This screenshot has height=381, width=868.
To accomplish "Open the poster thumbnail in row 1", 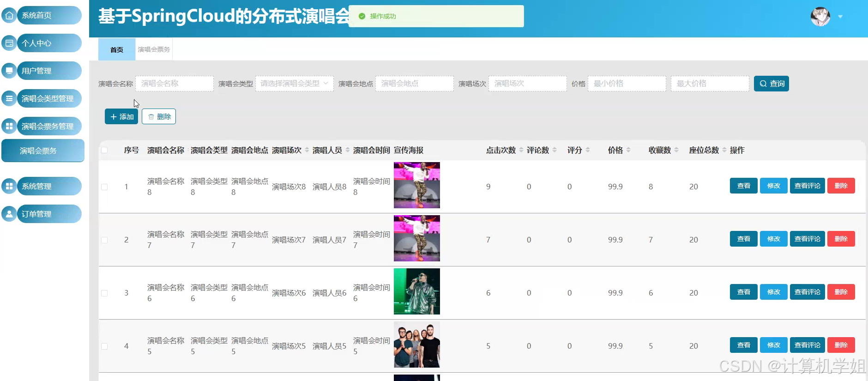I will pyautogui.click(x=417, y=185).
